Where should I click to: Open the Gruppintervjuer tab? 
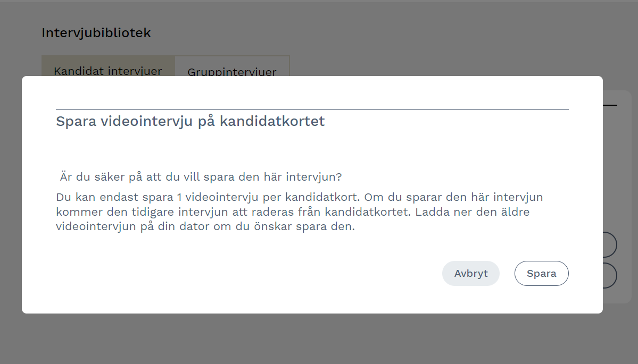point(231,70)
